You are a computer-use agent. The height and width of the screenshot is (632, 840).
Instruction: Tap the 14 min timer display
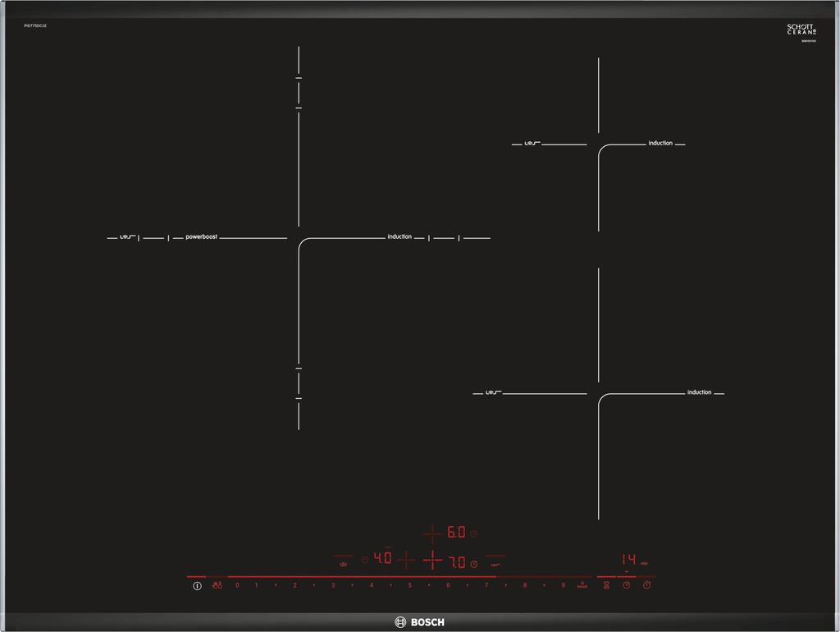[x=635, y=560]
